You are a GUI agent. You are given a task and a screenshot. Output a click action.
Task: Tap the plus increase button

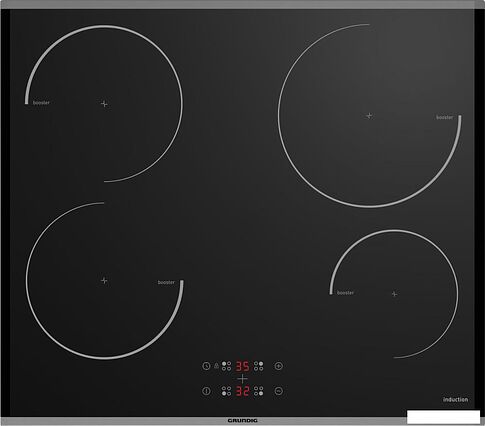point(278,366)
